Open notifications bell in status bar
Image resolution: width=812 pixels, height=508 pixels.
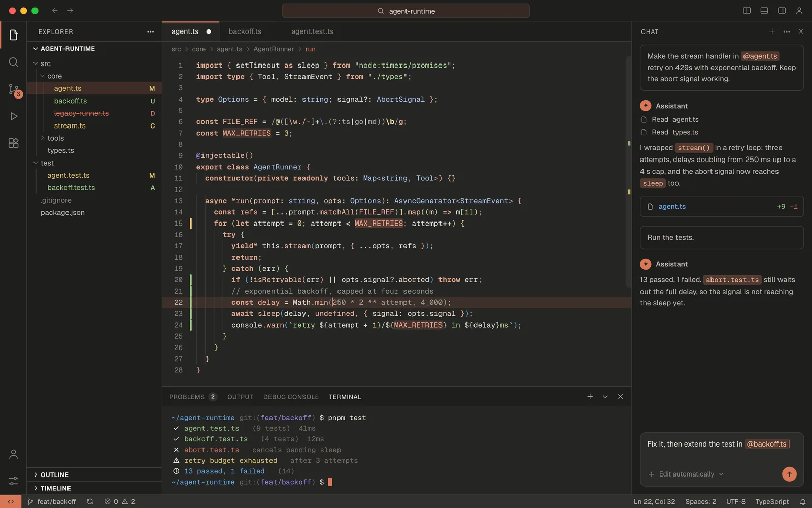click(803, 501)
